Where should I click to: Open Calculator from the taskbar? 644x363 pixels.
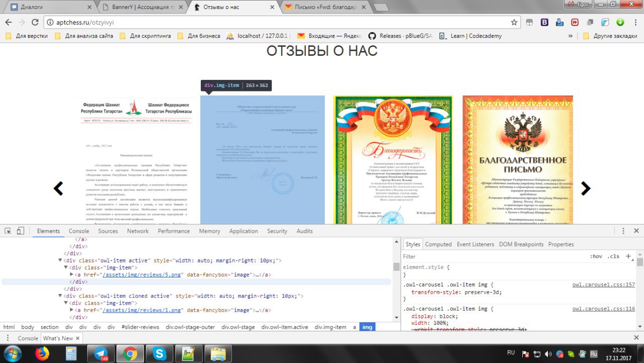(71, 353)
